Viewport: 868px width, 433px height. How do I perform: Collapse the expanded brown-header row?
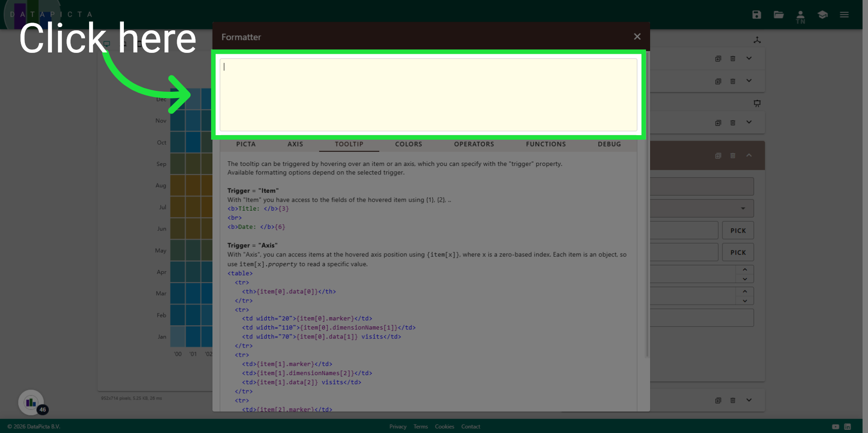pos(749,155)
